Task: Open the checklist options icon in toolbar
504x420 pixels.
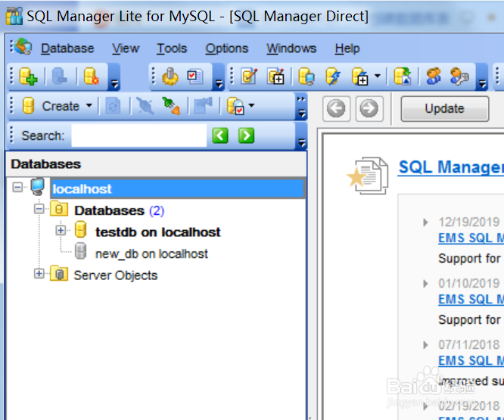Action: (x=195, y=76)
